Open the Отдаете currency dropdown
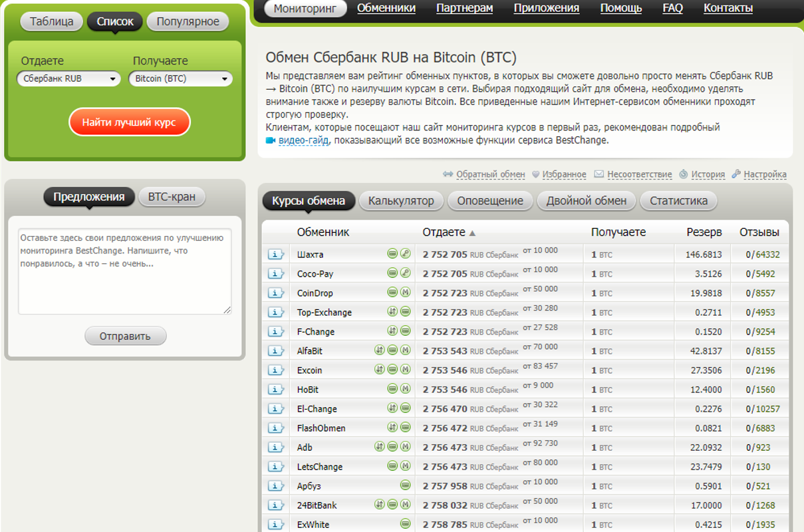Screen dimensions: 804x532 tap(68, 78)
